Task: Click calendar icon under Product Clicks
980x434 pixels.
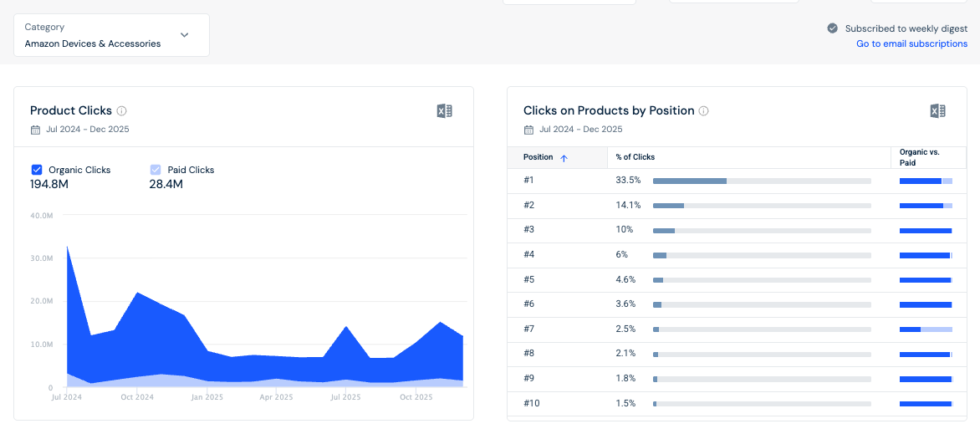Action: tap(36, 130)
